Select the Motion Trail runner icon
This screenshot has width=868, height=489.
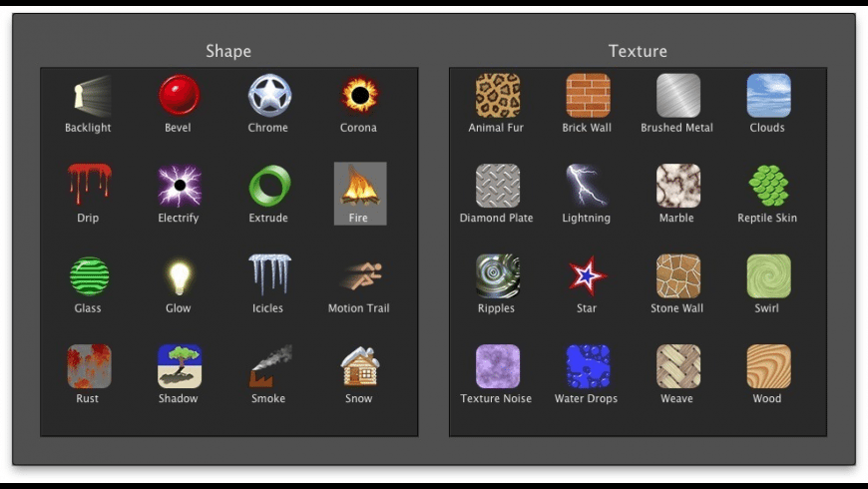click(361, 275)
